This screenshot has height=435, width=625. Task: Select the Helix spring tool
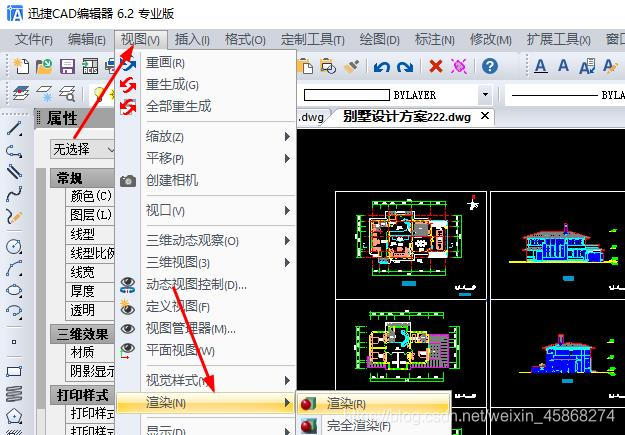(14, 394)
